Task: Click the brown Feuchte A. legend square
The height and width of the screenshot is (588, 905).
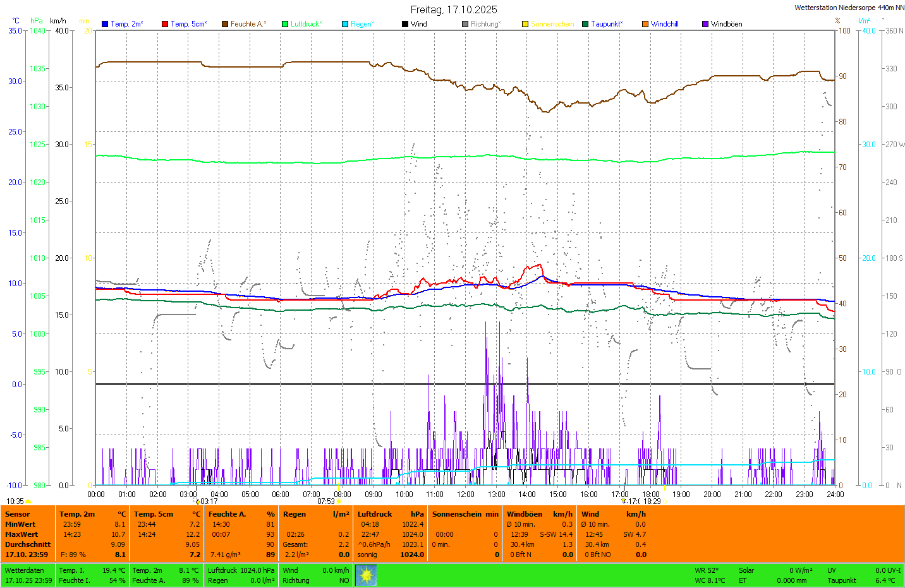Action: pyautogui.click(x=225, y=24)
